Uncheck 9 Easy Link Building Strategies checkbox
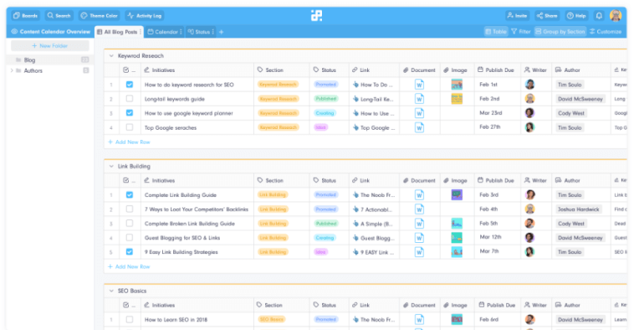The width and height of the screenshot is (644, 330). (x=130, y=252)
